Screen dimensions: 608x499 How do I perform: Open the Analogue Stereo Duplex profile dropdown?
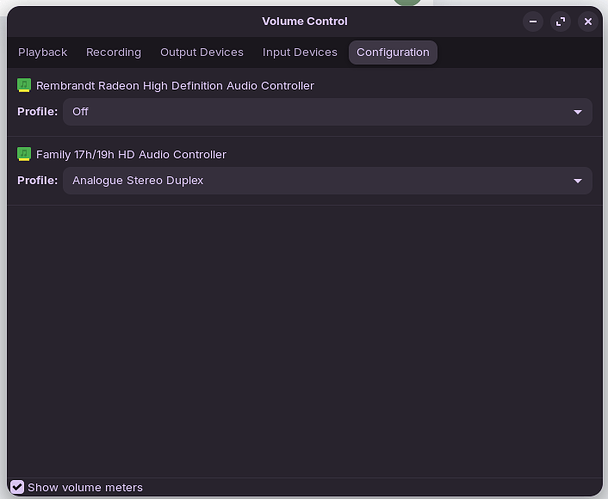[320, 181]
